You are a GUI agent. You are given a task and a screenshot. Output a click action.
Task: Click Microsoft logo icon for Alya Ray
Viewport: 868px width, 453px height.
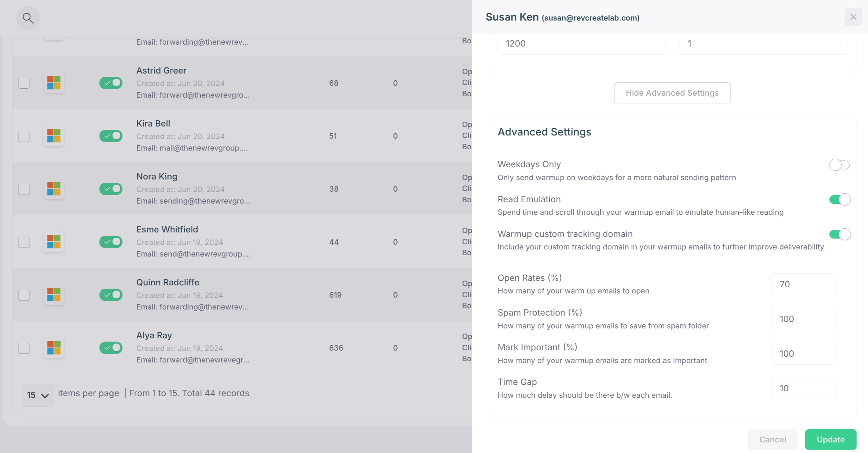(54, 347)
